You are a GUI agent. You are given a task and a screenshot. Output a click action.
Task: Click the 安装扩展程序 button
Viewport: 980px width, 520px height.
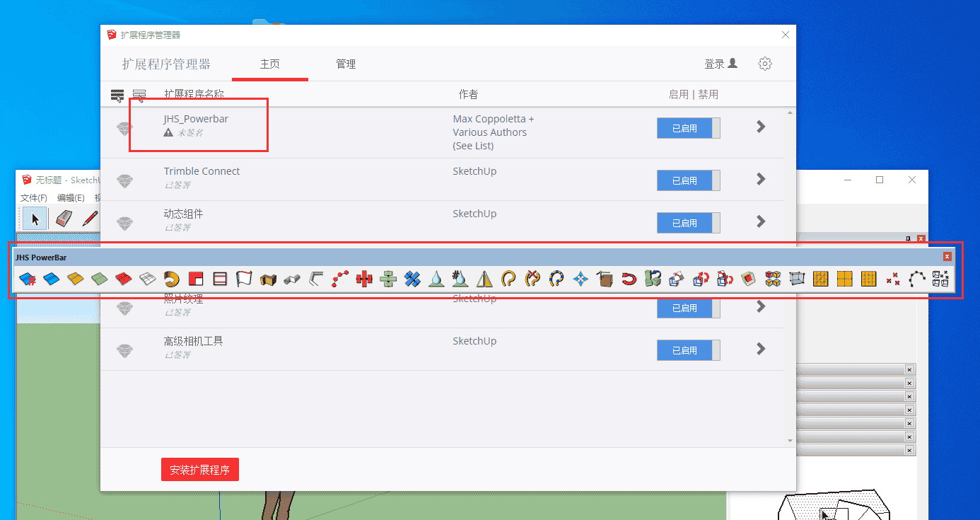coord(200,470)
